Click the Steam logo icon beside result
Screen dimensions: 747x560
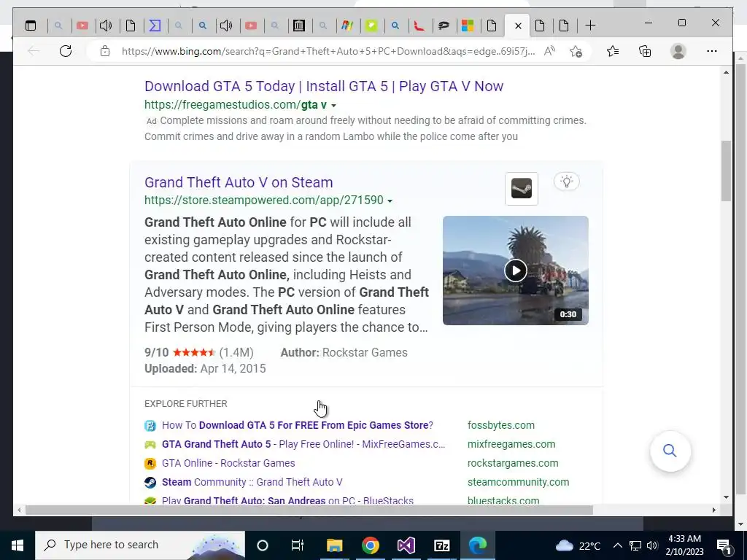click(x=521, y=189)
